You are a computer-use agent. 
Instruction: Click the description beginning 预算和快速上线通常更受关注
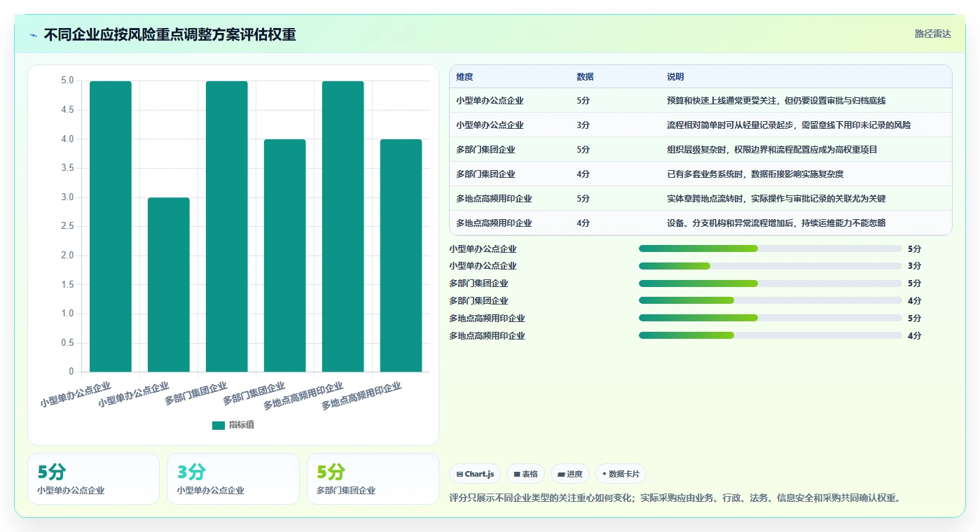click(x=776, y=101)
